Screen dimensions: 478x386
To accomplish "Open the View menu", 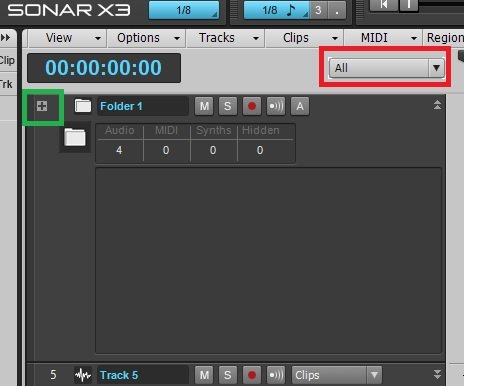I will tap(67, 38).
